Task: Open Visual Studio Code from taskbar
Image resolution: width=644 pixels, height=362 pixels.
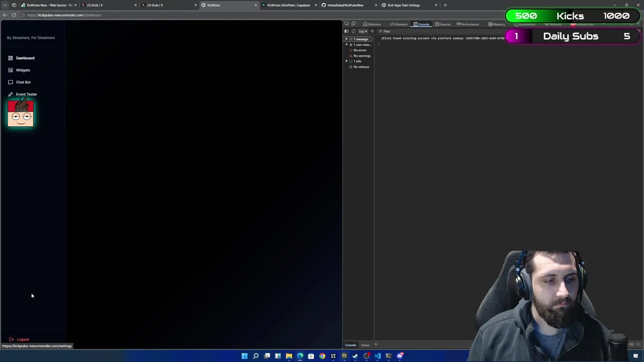Action: (377, 356)
